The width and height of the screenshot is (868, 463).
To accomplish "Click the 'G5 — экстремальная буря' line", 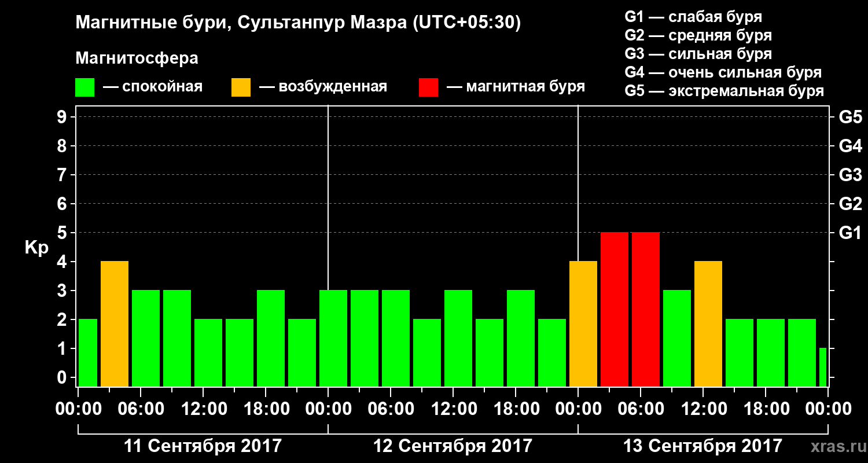I will click(x=724, y=91).
